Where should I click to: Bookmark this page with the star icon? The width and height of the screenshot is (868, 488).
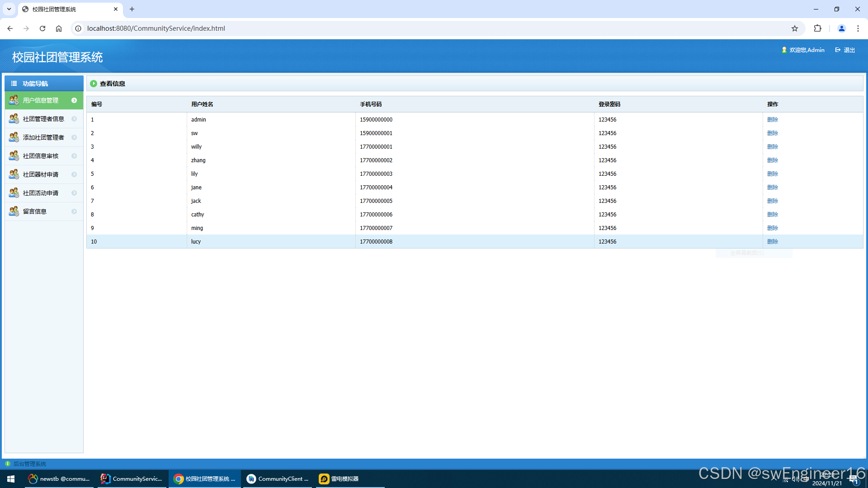tap(795, 28)
